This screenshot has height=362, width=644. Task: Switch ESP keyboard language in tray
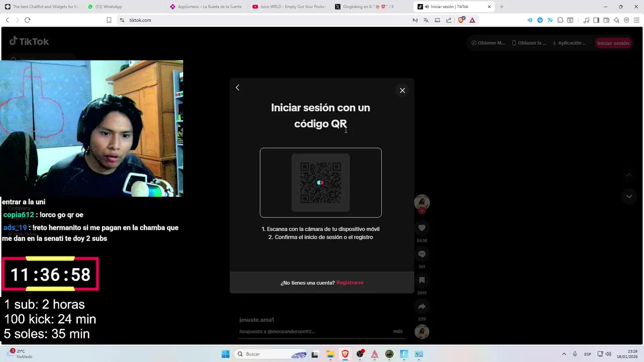pyautogui.click(x=588, y=354)
